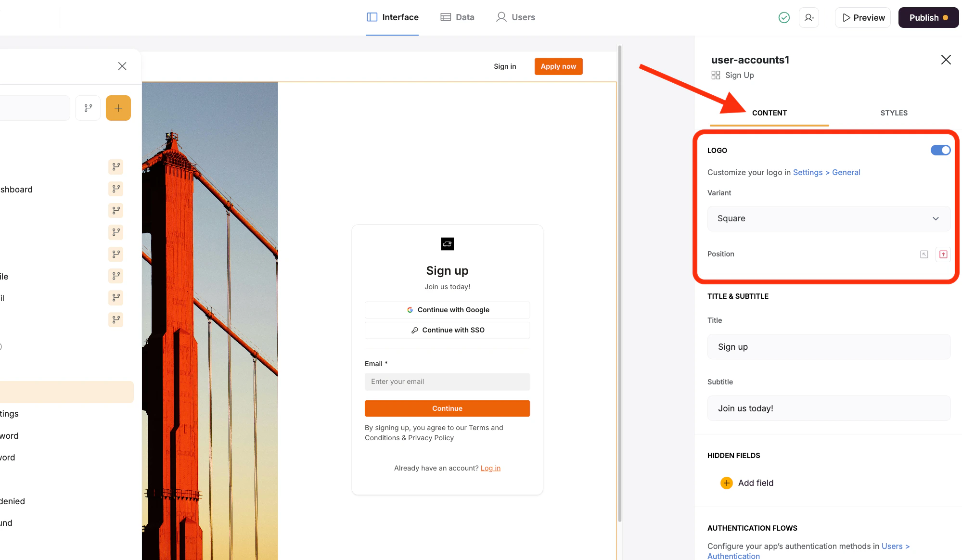Screen dimensions: 962x560
Task: Select the top-left logo position icon
Action: [924, 255]
